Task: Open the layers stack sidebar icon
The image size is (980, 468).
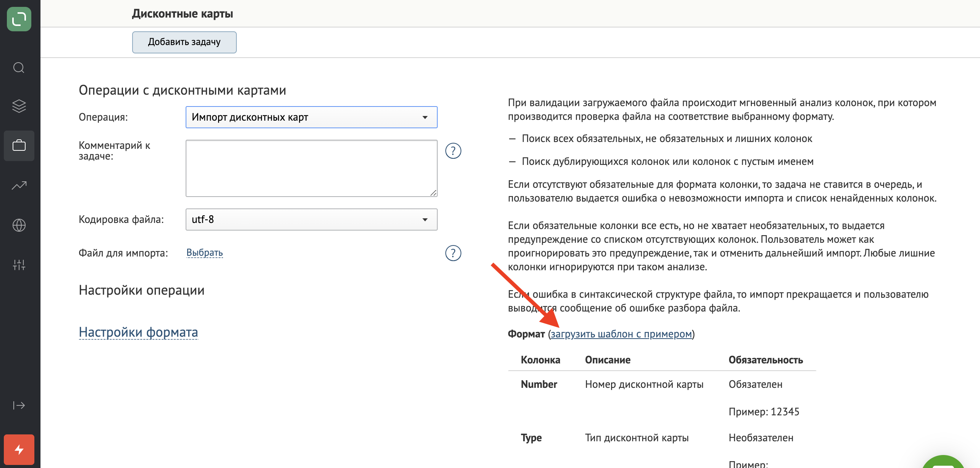Action: click(x=19, y=106)
